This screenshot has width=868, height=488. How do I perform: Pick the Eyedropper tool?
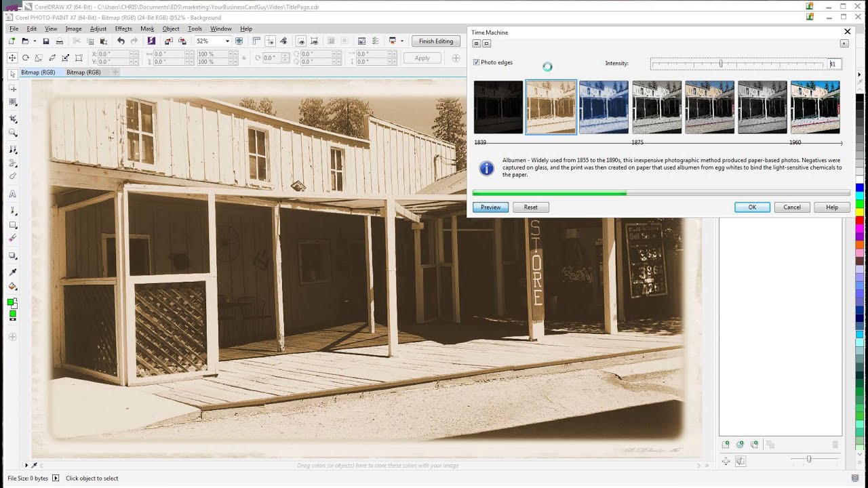[13, 272]
